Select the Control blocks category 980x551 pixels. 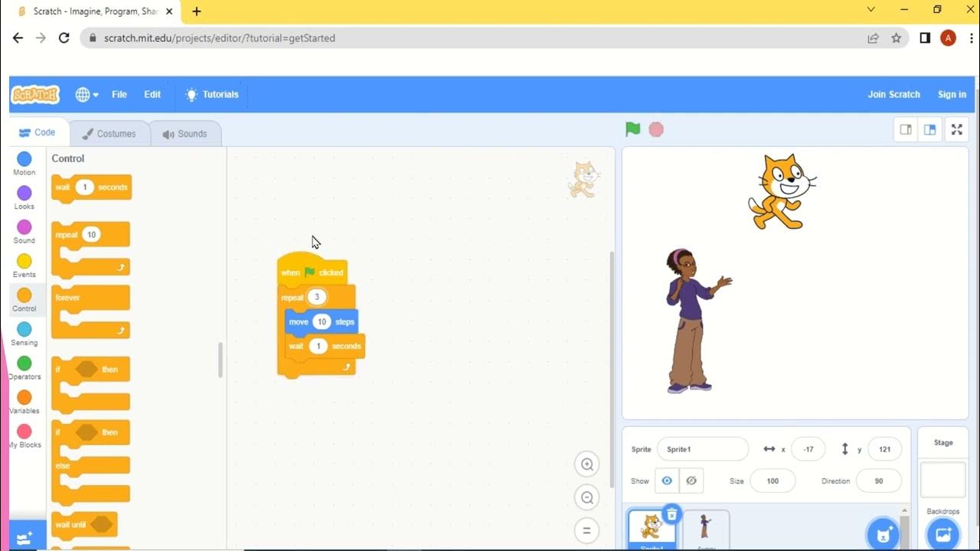pyautogui.click(x=24, y=300)
